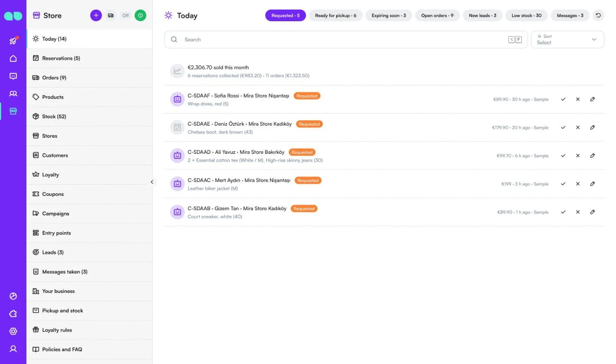616x364 pixels.
Task: Open Customers in the sidebar
Action: (x=89, y=155)
